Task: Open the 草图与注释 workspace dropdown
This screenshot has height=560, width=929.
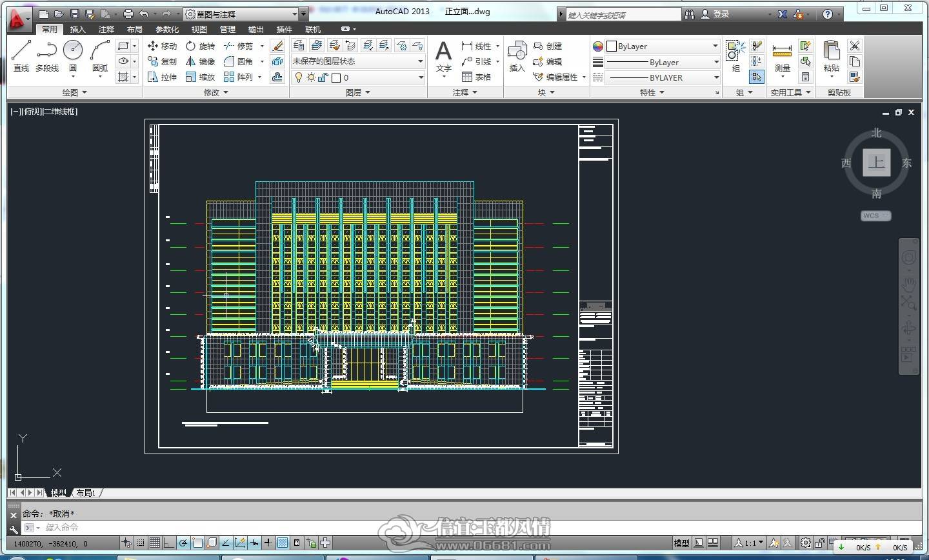Action: pos(240,14)
